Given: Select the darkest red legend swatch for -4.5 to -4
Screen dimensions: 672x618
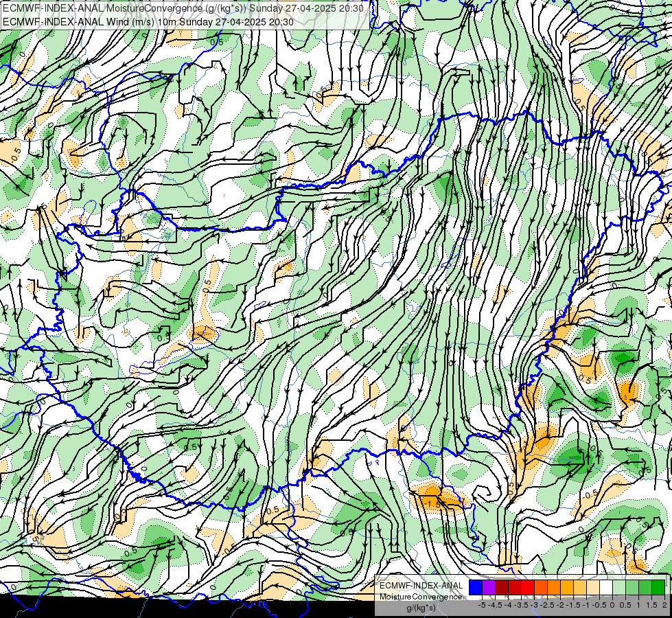Looking at the screenshot, I should click(502, 587).
